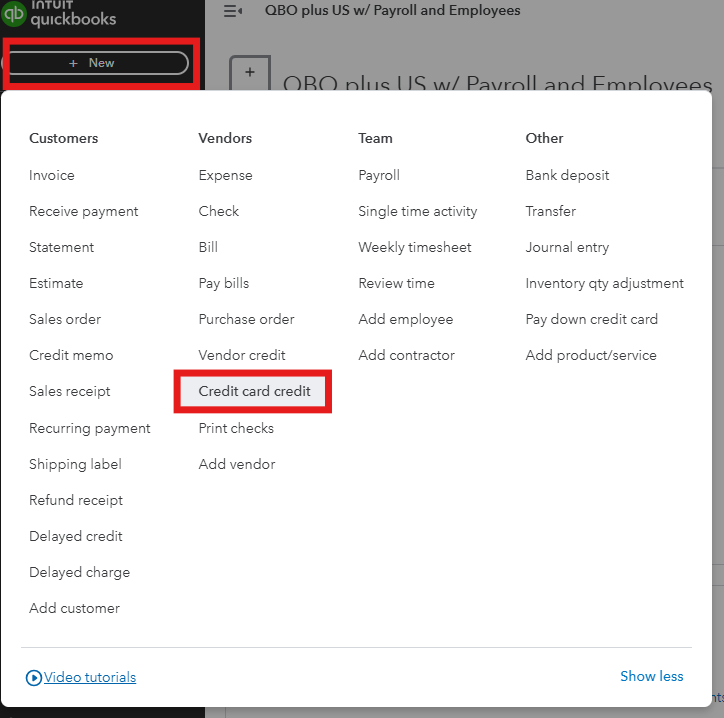Click Show less link
Viewport: 724px width, 718px height.
tap(652, 676)
